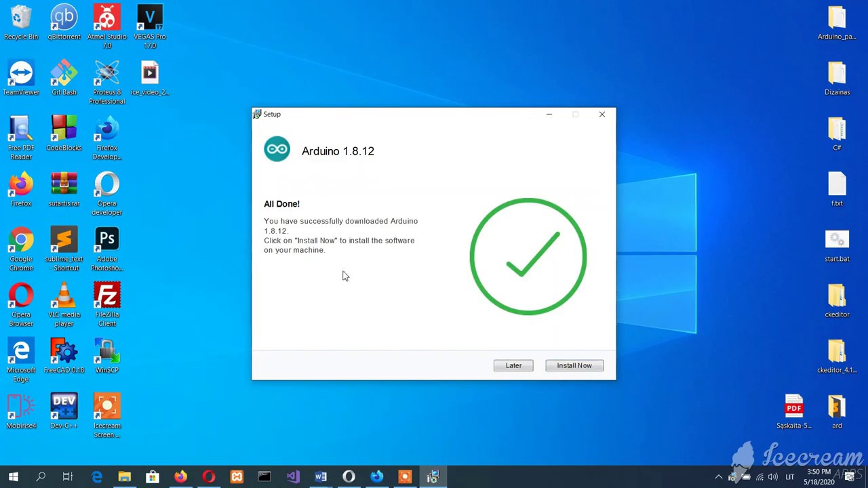Screen dimensions: 868x488
Task: Open Icecream Screen Recorder desktop shortcut
Action: pyautogui.click(x=106, y=416)
